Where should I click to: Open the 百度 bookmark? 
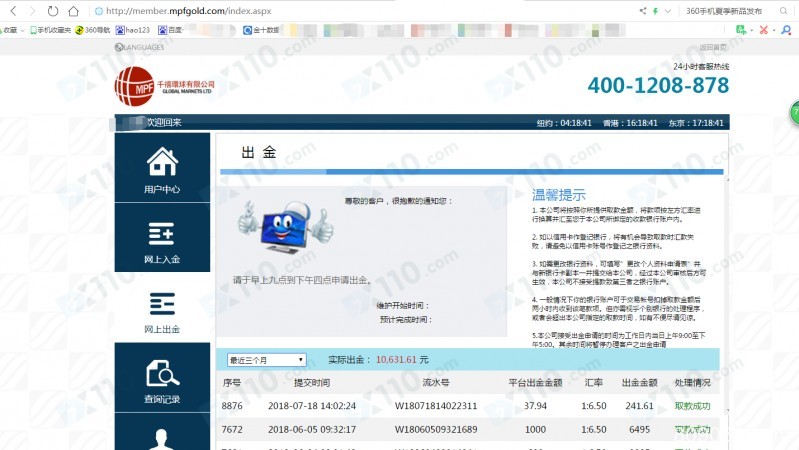pyautogui.click(x=170, y=30)
